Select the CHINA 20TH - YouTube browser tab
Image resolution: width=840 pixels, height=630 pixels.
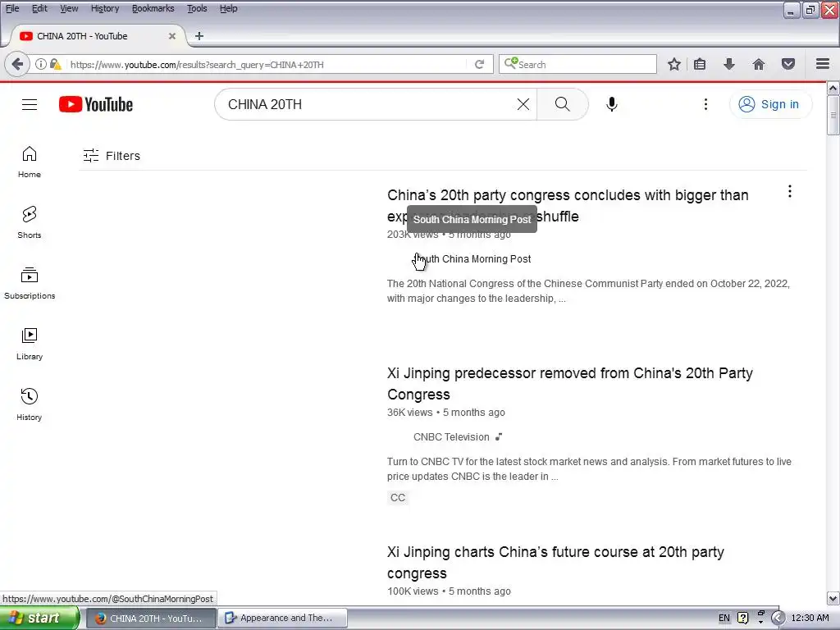[98, 36]
